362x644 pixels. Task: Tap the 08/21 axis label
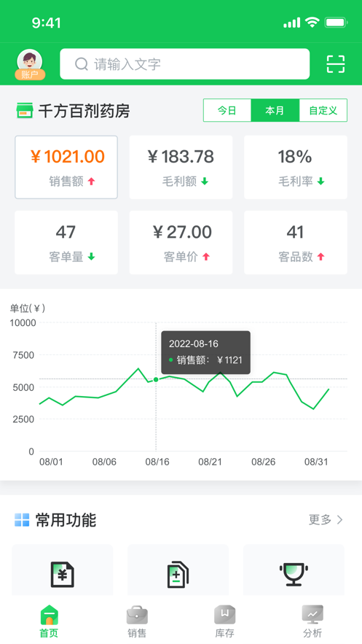click(x=210, y=462)
